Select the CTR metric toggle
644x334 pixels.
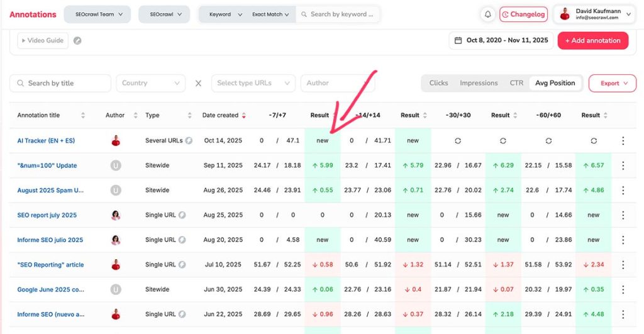coord(516,83)
